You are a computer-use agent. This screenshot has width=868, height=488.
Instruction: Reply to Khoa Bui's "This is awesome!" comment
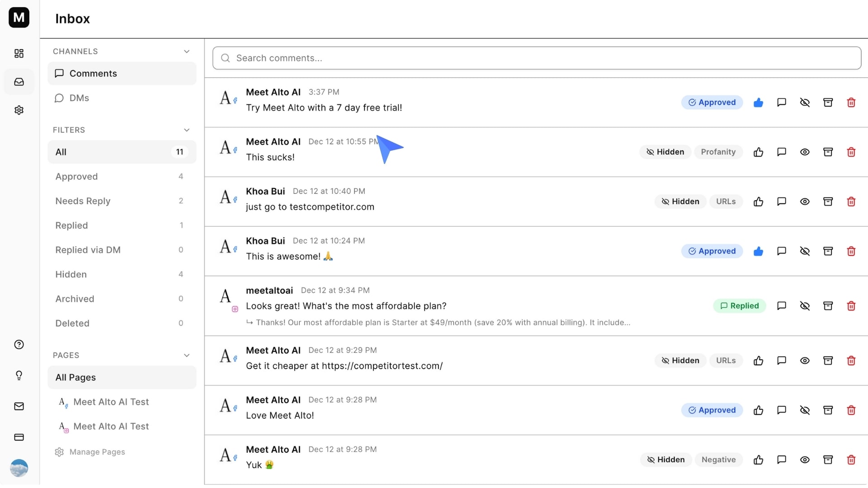(782, 251)
